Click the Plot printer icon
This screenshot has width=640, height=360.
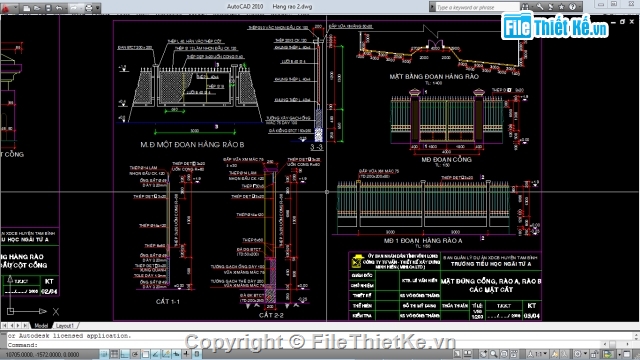click(x=88, y=8)
